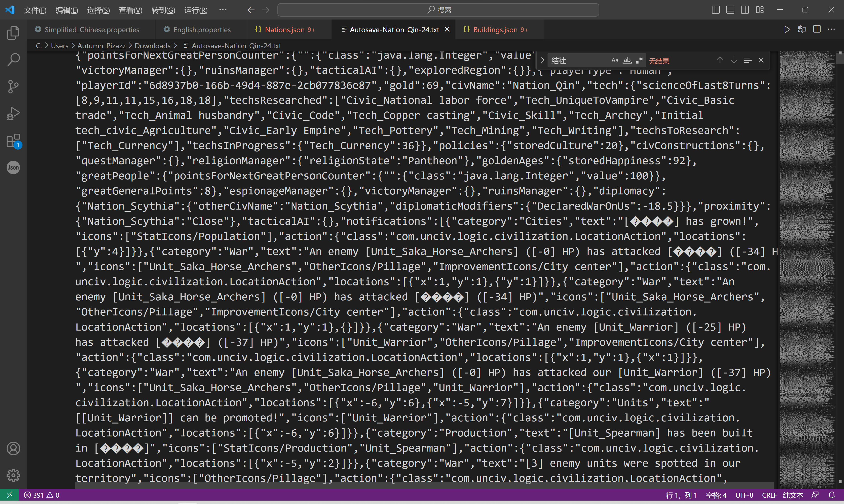The image size is (844, 504).
Task: Open the Run and Debug icon
Action: click(x=13, y=113)
